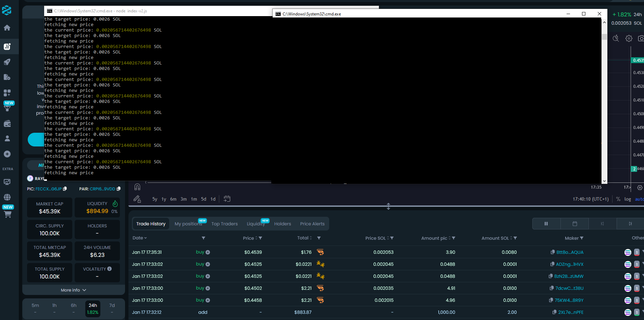This screenshot has height=320, width=644.
Task: Open maker link 7dcwC...t3BU
Action: coord(569,288)
